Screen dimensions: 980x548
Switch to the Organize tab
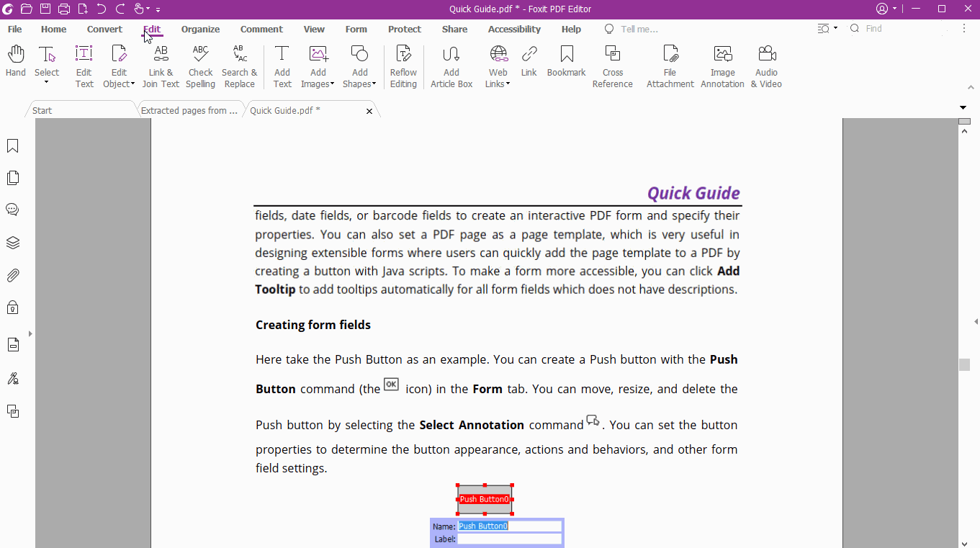[x=200, y=30]
